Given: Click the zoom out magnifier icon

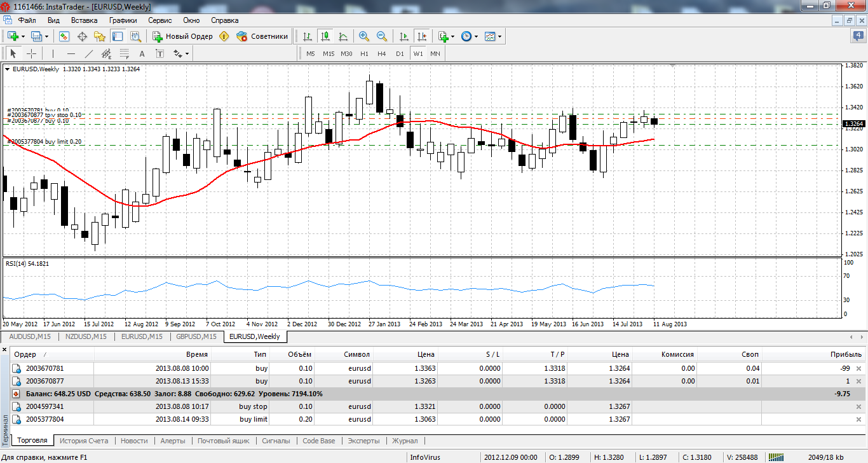Looking at the screenshot, I should pos(382,36).
